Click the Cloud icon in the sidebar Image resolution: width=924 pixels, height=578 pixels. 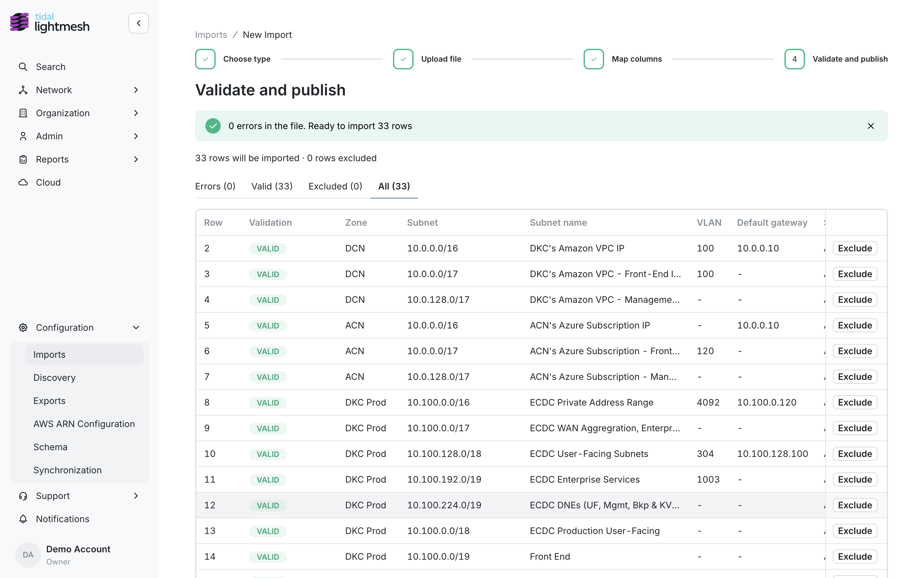[x=23, y=182]
